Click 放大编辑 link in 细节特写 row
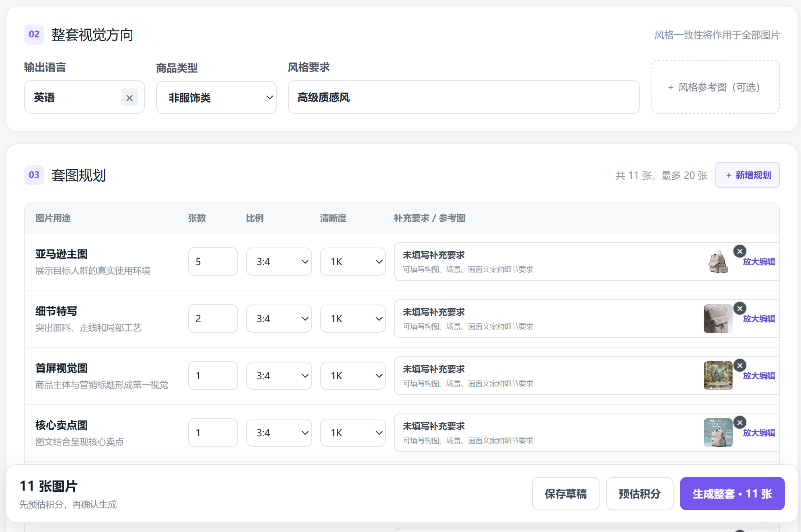This screenshot has height=532, width=801. pyautogui.click(x=759, y=319)
